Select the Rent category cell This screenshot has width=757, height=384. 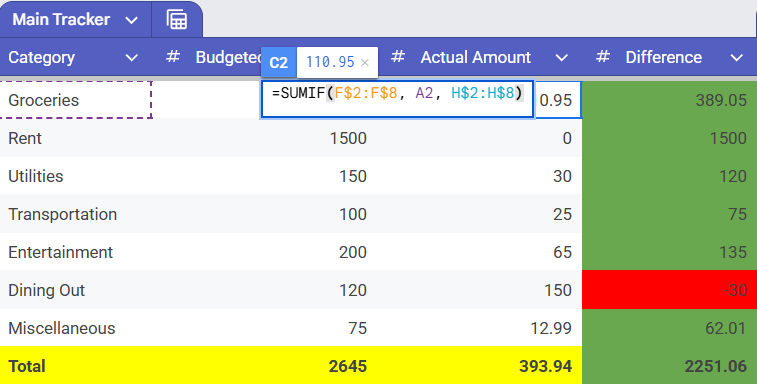(77, 138)
